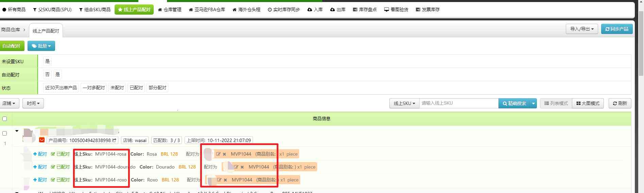Edit the pairing for Rosa variant
The width and height of the screenshot is (644, 193).
click(218, 154)
